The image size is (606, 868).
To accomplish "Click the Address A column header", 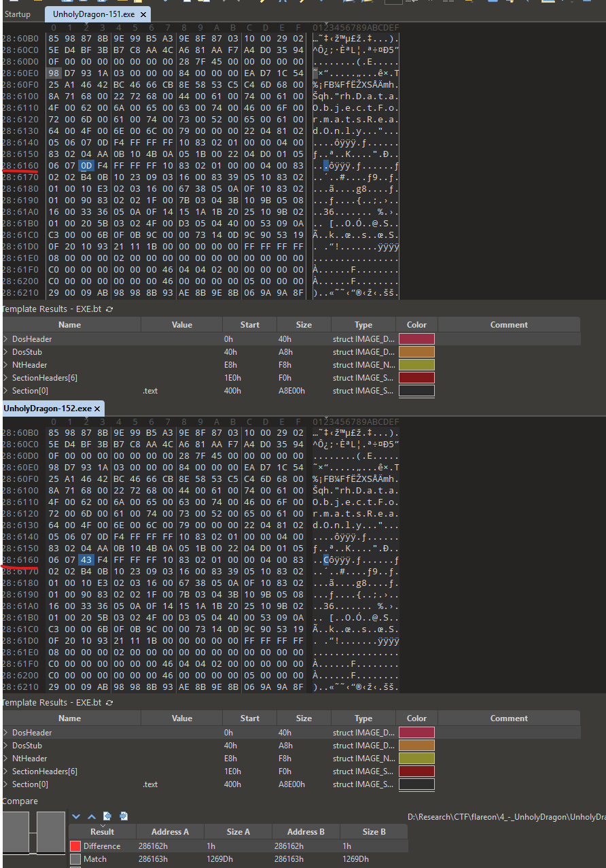I will (x=170, y=831).
